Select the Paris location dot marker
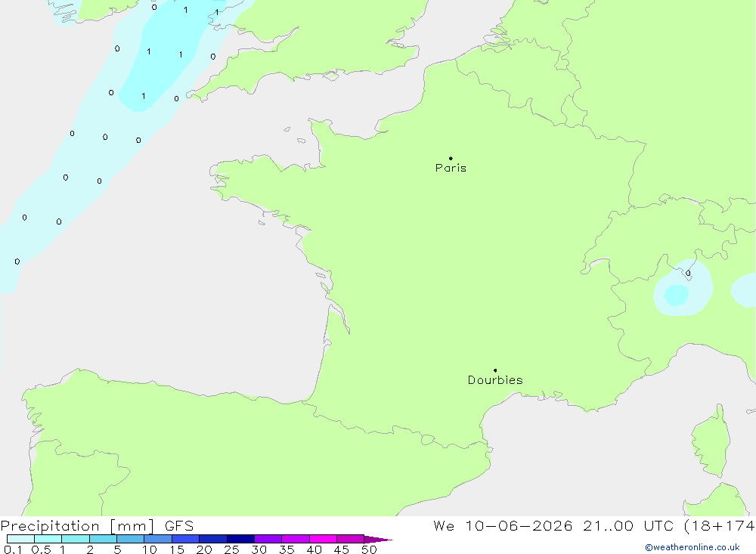Image resolution: width=756 pixels, height=554 pixels. click(x=451, y=158)
